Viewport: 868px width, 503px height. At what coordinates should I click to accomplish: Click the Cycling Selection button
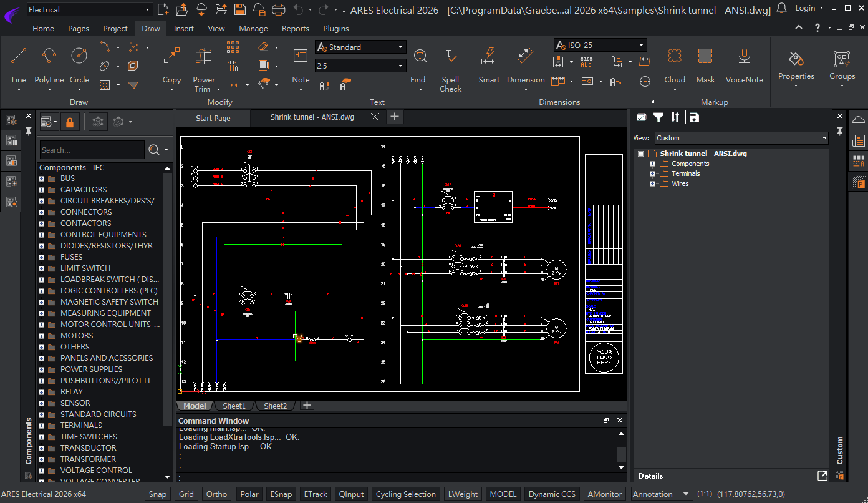click(x=405, y=494)
